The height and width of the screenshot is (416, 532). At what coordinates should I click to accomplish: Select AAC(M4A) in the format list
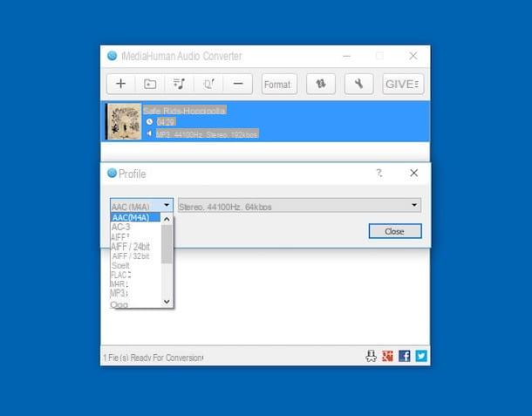pos(135,217)
